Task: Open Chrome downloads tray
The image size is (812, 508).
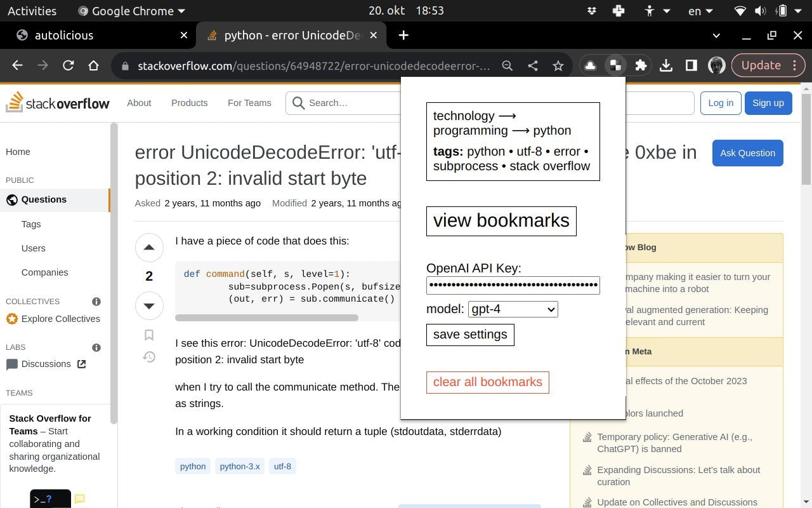Action: tap(666, 65)
